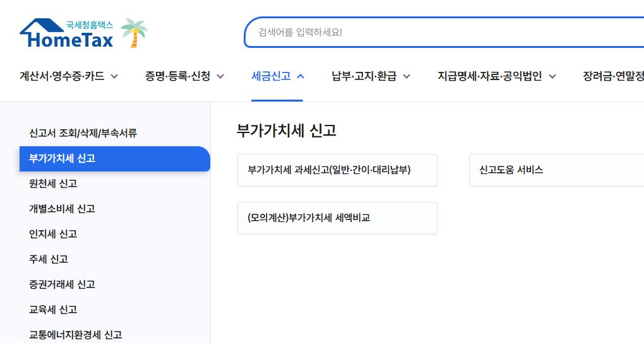Open 신고도움 서비스 button
This screenshot has width=644, height=343.
coord(556,170)
